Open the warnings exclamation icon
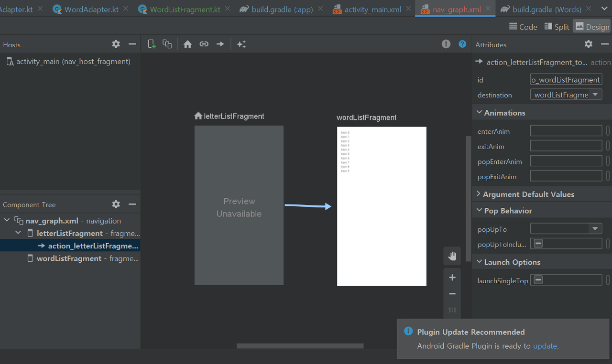The image size is (612, 364). coord(446,44)
